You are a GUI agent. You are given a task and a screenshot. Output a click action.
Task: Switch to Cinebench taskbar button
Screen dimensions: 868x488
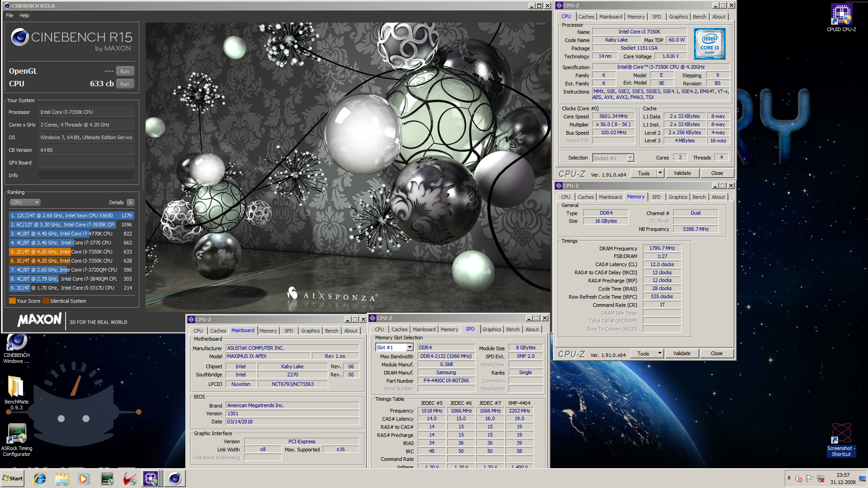[x=175, y=479]
